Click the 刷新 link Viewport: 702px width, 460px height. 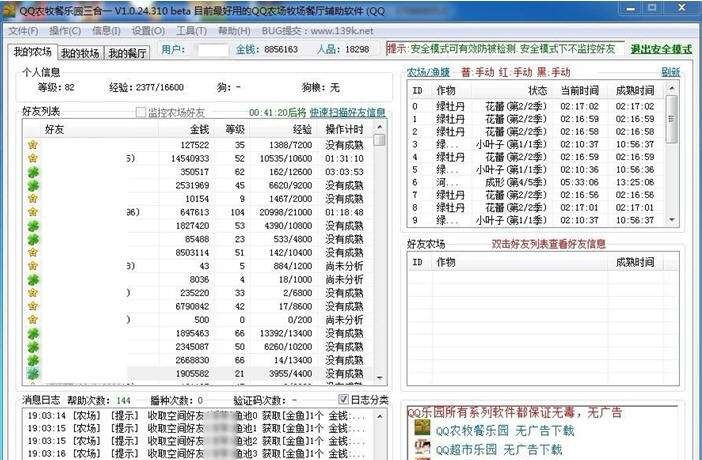coord(670,72)
